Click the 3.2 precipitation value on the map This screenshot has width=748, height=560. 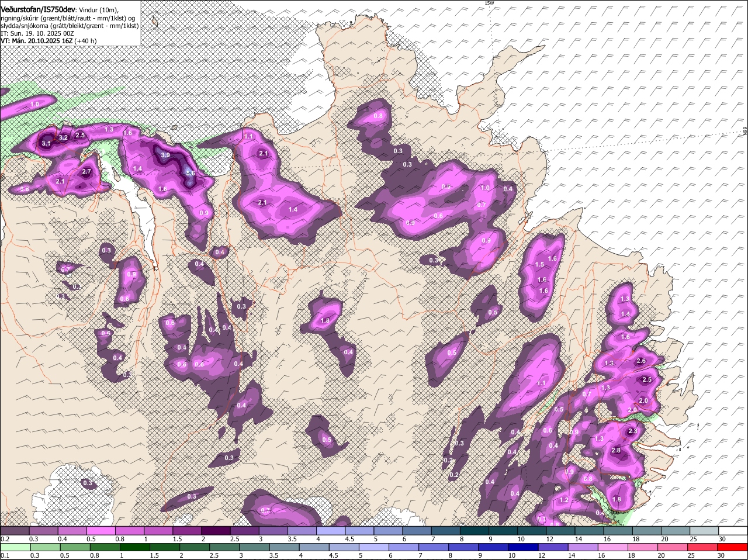[x=64, y=137]
